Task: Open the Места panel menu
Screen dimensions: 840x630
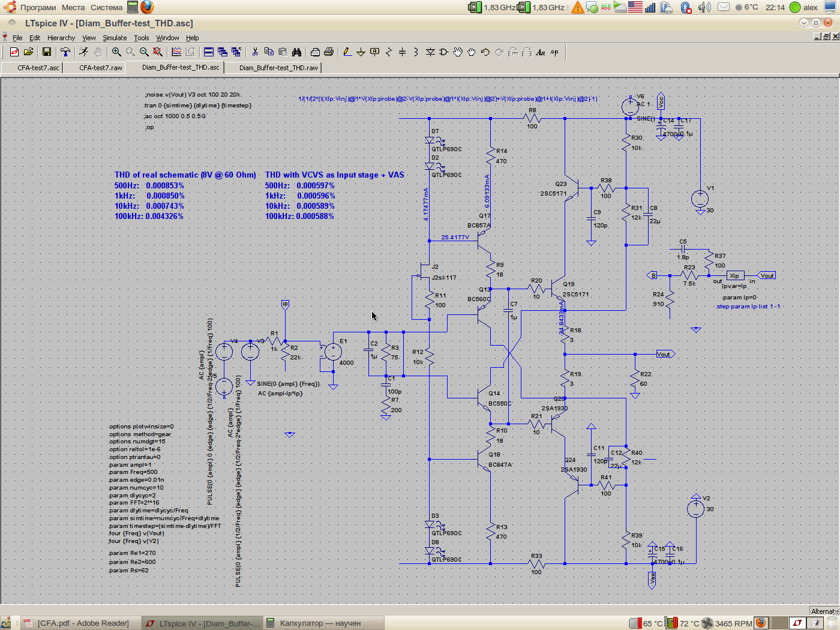Action: (x=73, y=7)
